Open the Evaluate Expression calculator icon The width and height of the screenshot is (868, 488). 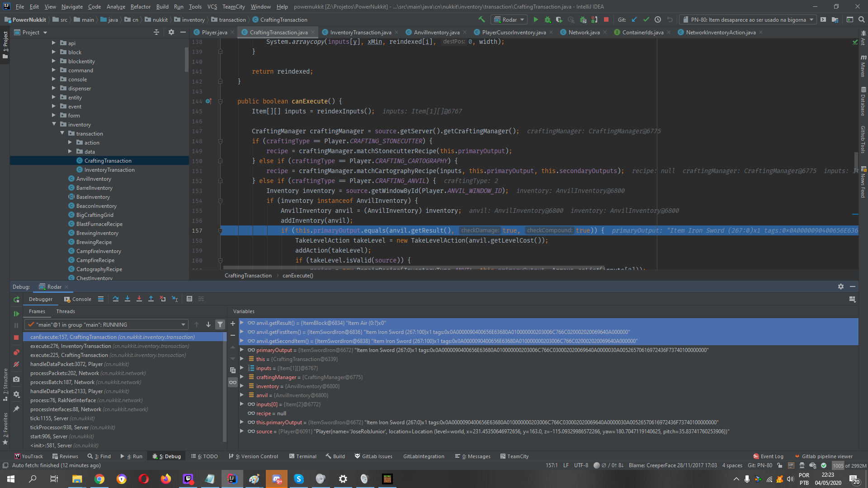point(189,299)
